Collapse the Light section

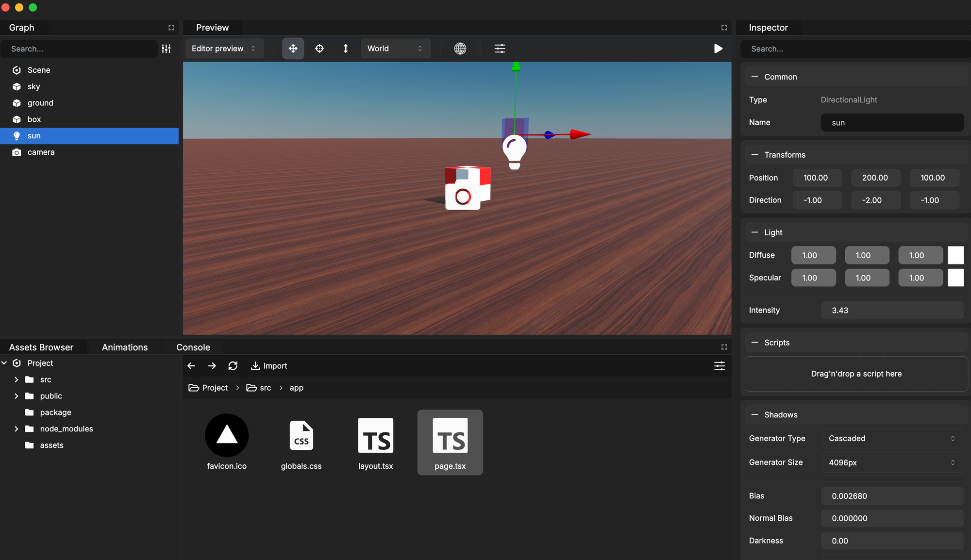pyautogui.click(x=754, y=232)
